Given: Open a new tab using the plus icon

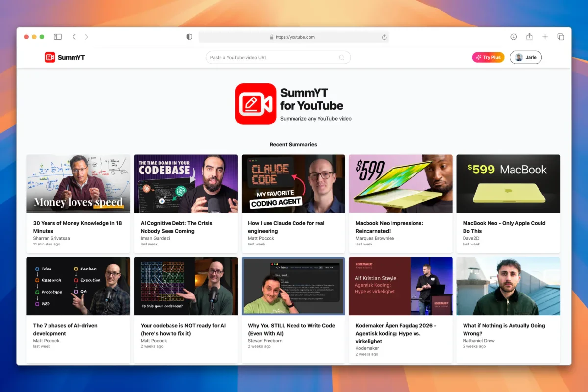Looking at the screenshot, I should click(545, 37).
